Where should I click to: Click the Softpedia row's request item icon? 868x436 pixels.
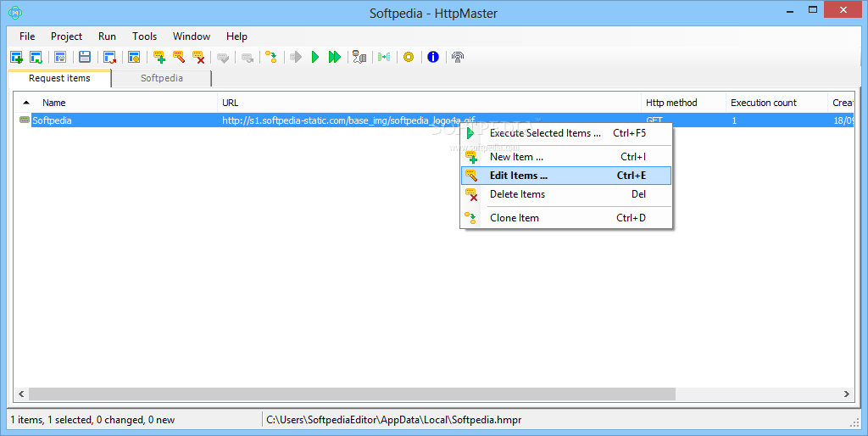coord(25,120)
